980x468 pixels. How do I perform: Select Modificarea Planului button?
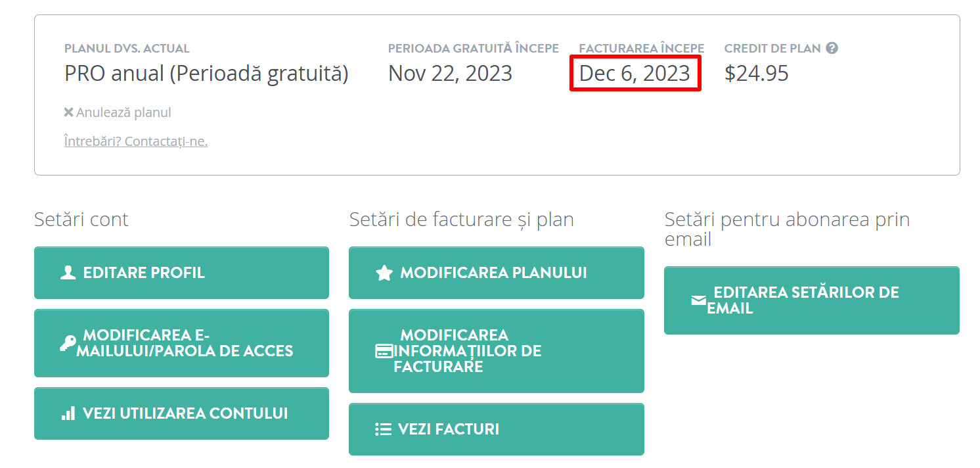point(497,273)
